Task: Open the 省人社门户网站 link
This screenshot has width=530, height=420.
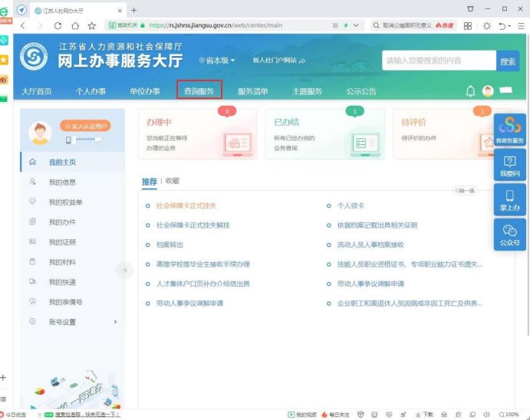Action: click(x=279, y=61)
